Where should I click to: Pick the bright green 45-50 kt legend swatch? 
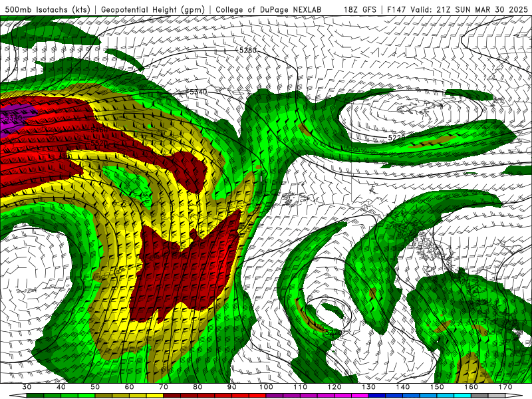pos(86,396)
